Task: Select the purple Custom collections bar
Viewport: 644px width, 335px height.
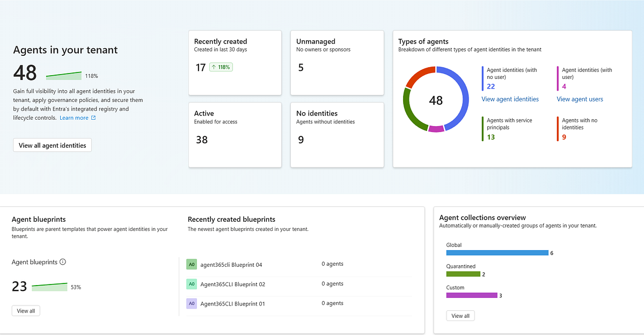Action: [x=472, y=295]
